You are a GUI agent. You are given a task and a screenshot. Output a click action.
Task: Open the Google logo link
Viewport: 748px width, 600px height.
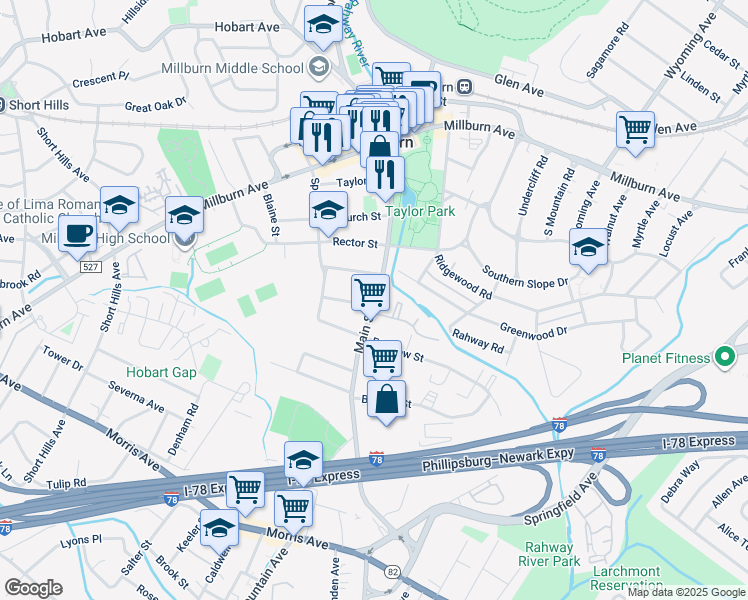(x=33, y=588)
